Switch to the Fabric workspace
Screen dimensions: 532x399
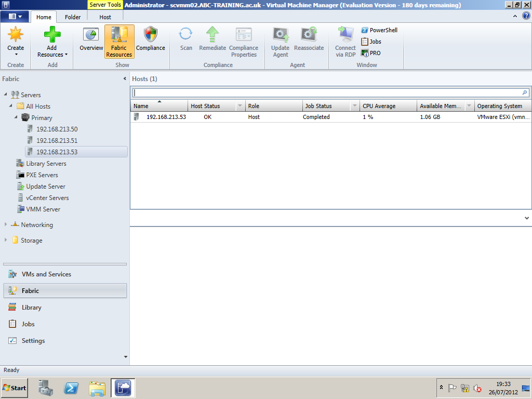[x=65, y=291]
